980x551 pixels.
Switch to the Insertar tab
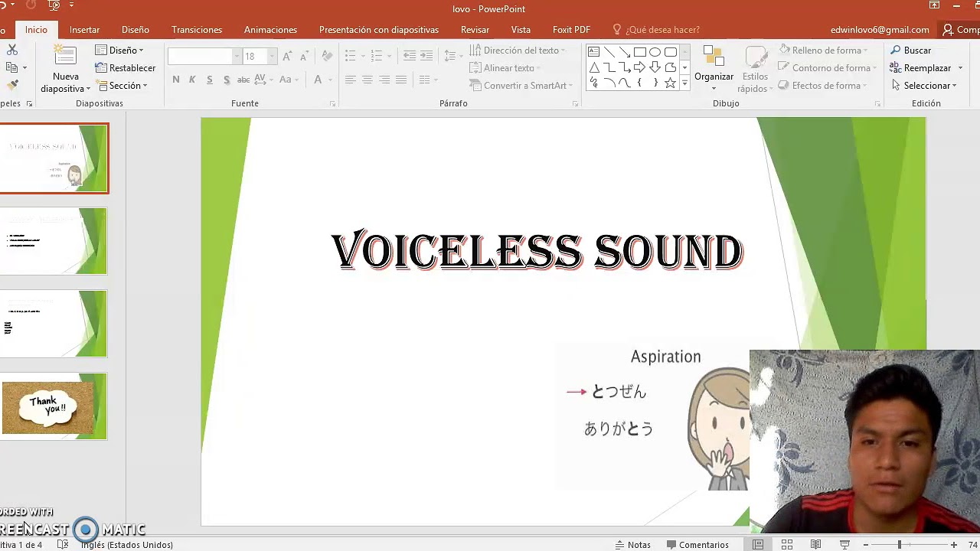(x=84, y=30)
